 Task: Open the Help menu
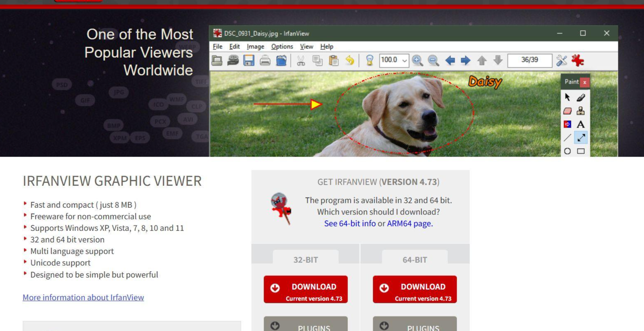pyautogui.click(x=327, y=47)
